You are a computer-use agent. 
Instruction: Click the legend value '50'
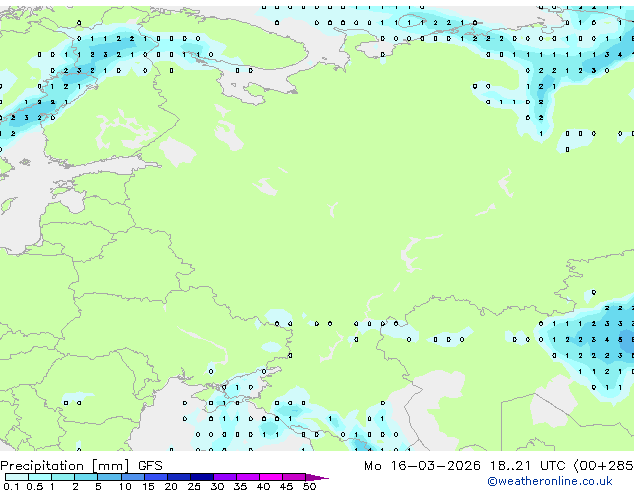[x=310, y=486]
